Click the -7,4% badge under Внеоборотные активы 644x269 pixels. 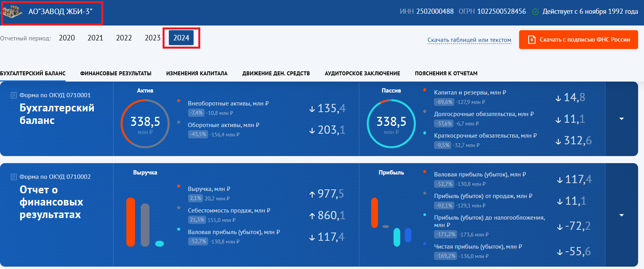coord(196,113)
